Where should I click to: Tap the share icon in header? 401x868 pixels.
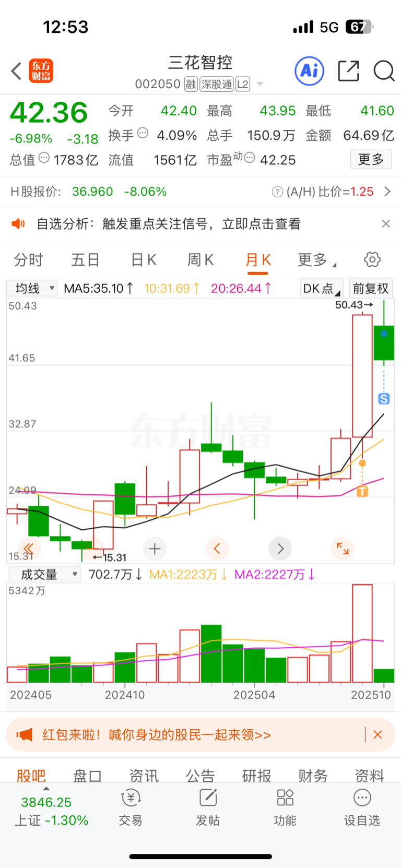point(348,71)
